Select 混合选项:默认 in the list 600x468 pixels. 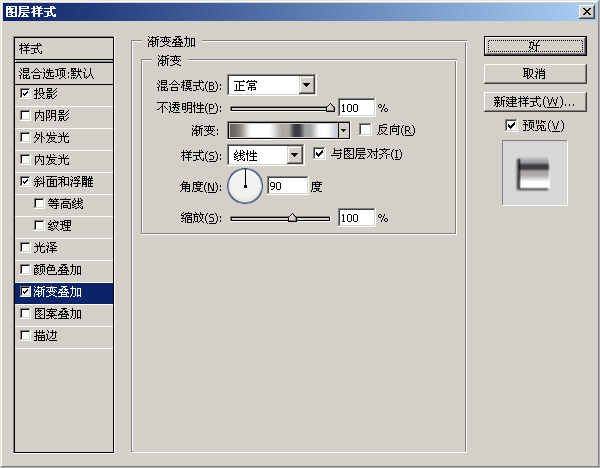pos(64,73)
